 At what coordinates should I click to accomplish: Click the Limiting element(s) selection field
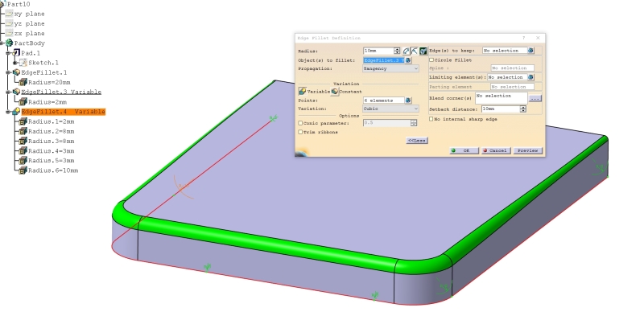[507, 77]
